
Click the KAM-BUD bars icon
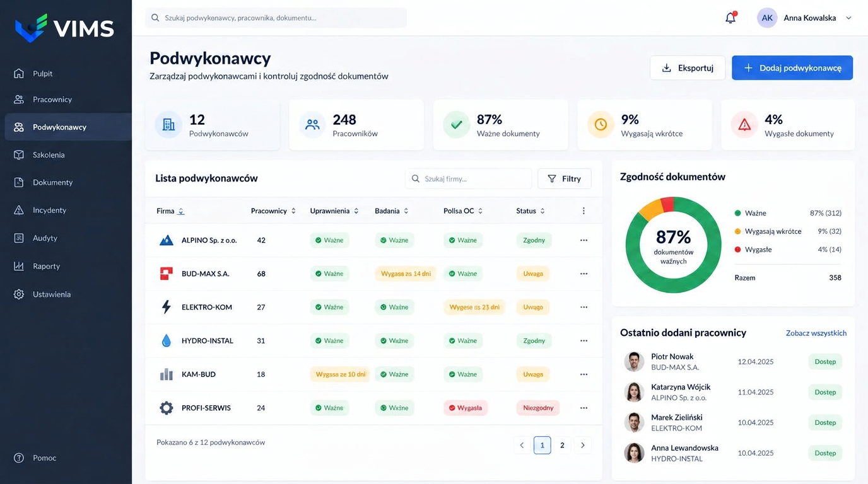point(167,374)
